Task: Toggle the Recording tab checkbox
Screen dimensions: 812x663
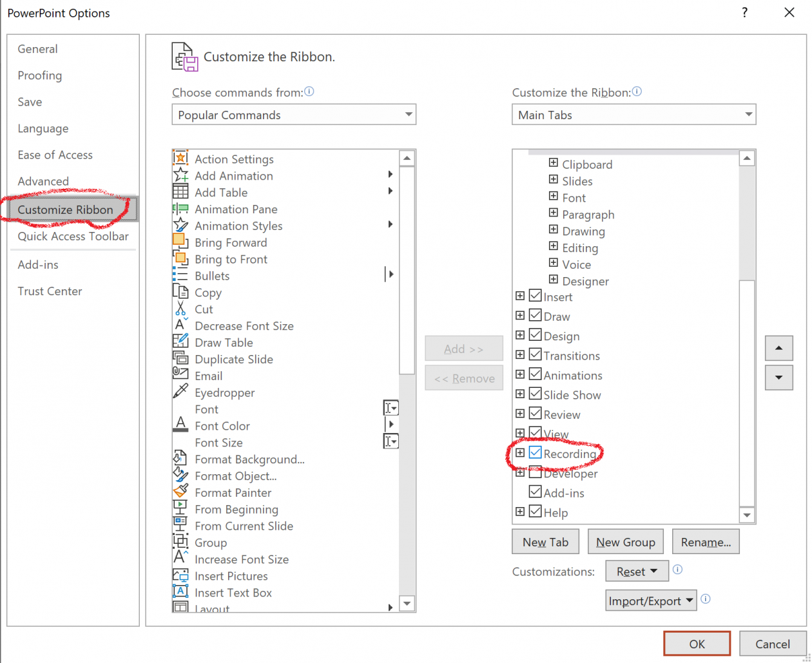Action: (535, 453)
